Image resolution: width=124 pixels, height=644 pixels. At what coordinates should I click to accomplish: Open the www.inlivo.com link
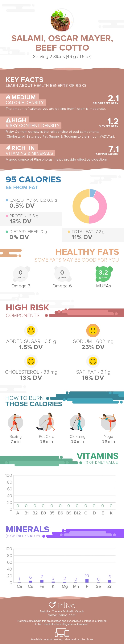pyautogui.click(x=62, y=615)
